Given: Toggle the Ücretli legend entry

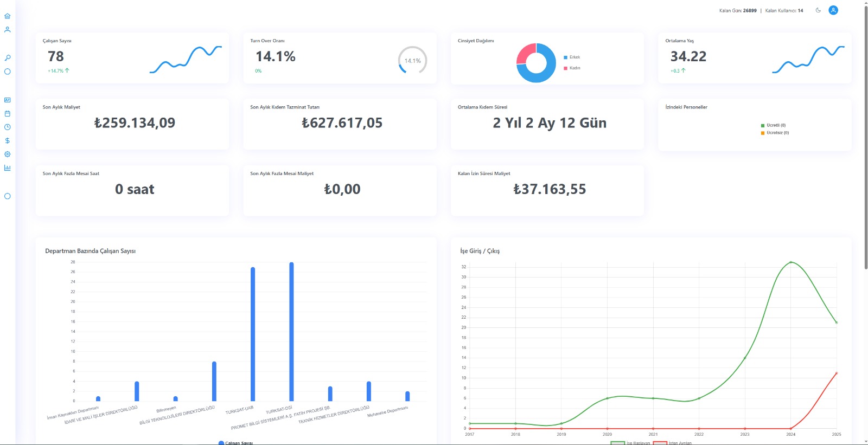Looking at the screenshot, I should (775, 125).
